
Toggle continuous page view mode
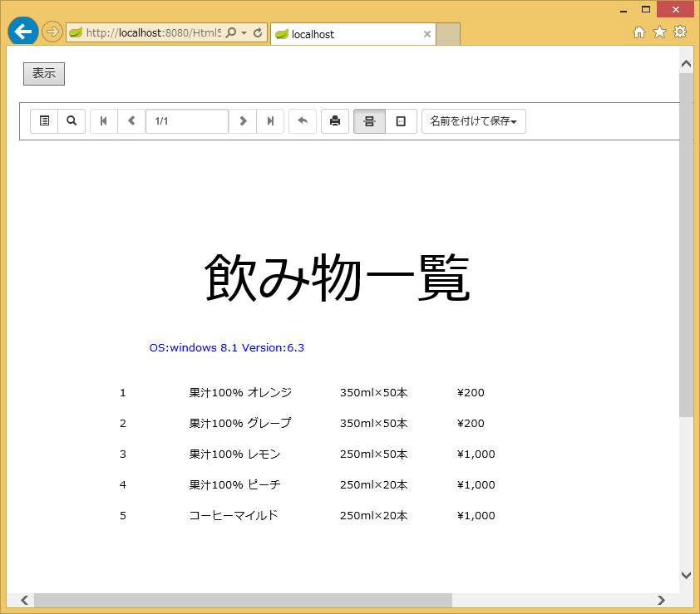click(369, 121)
